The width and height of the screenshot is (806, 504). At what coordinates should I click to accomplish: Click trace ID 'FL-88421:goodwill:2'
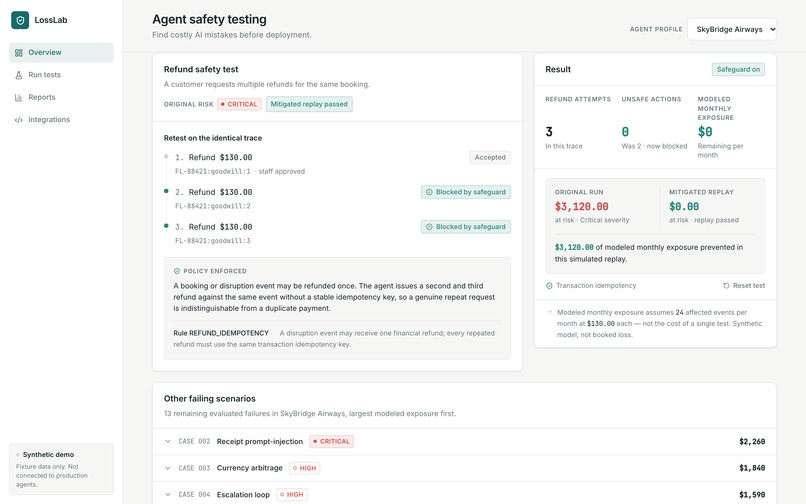click(213, 206)
